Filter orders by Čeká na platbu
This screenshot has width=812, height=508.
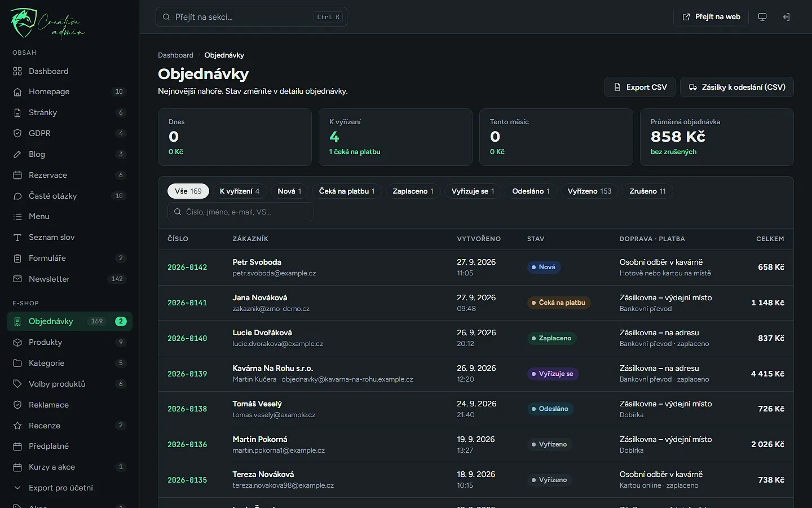coord(347,191)
